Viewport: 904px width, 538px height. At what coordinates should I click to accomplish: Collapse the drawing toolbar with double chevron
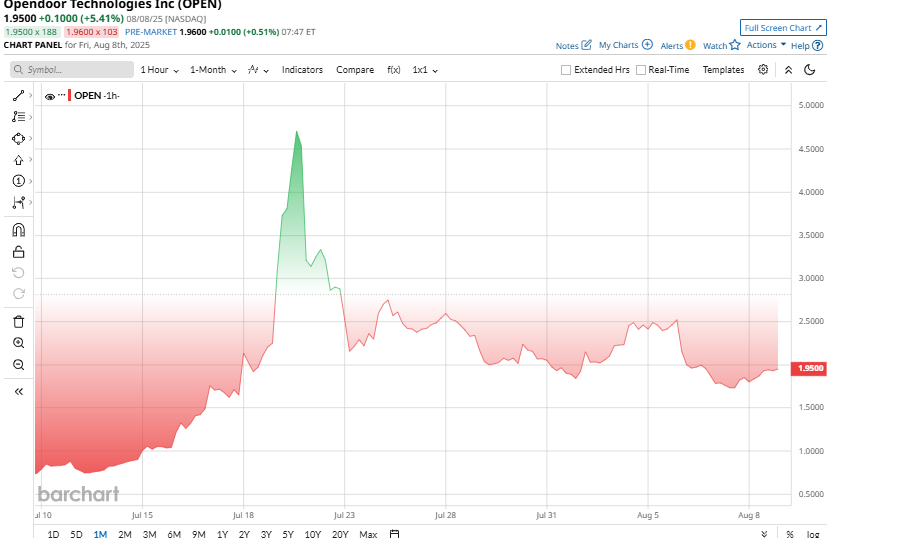click(18, 392)
